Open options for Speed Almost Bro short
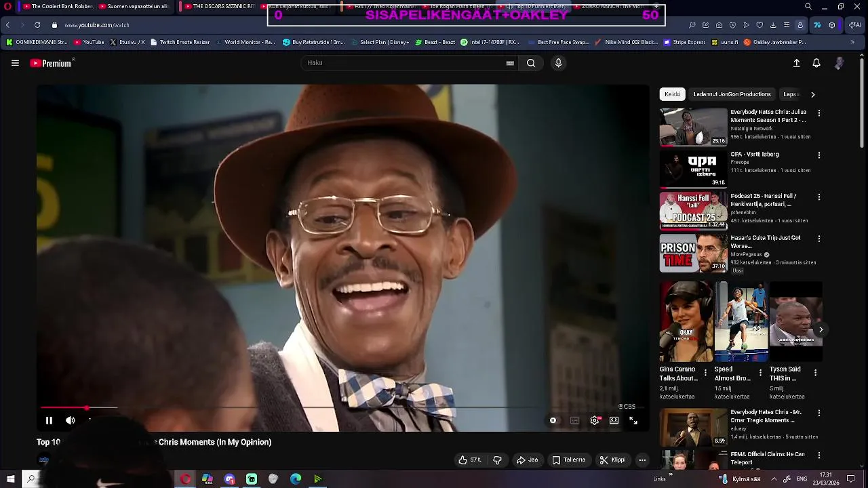 click(x=760, y=373)
